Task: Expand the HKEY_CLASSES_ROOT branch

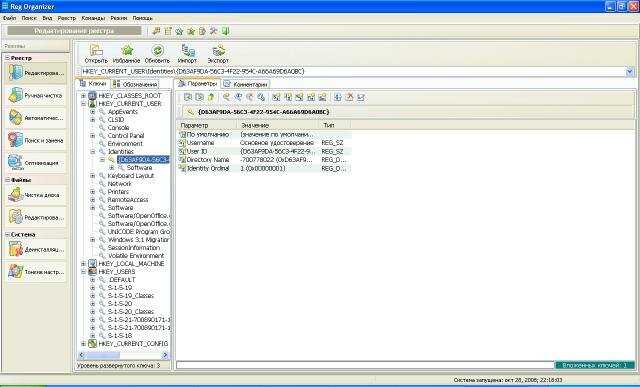Action: (83, 96)
